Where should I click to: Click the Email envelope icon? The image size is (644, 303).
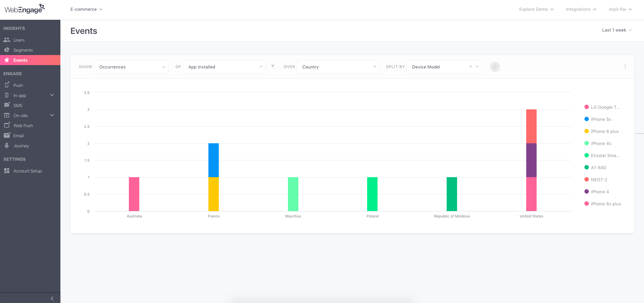[x=7, y=135]
